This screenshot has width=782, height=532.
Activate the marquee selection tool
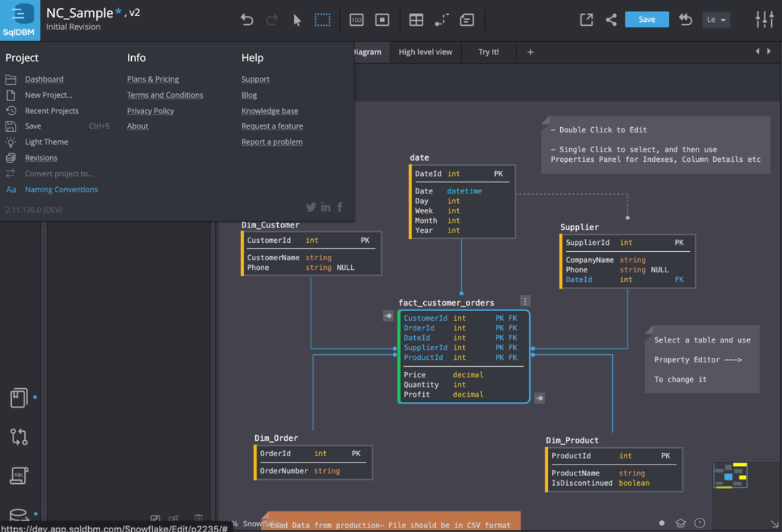point(322,19)
